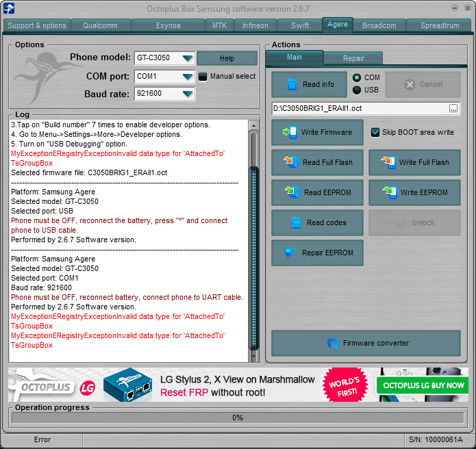Click the Read info document icon

292,84
